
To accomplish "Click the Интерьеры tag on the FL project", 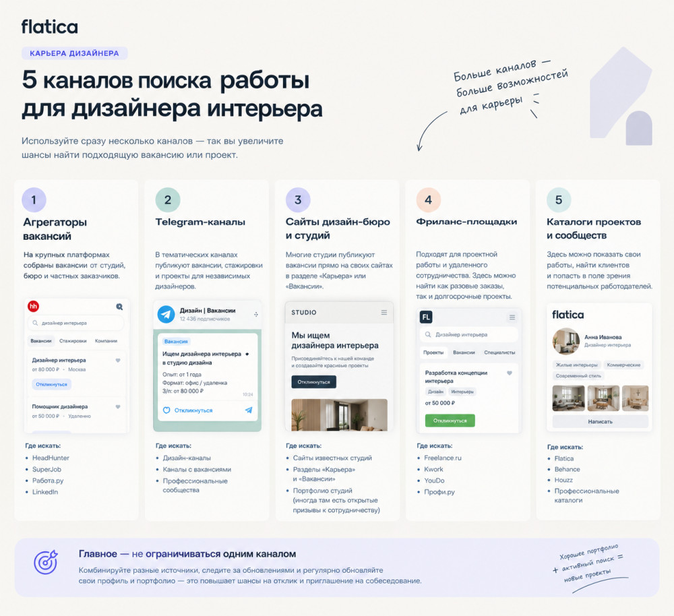I will pos(462,392).
